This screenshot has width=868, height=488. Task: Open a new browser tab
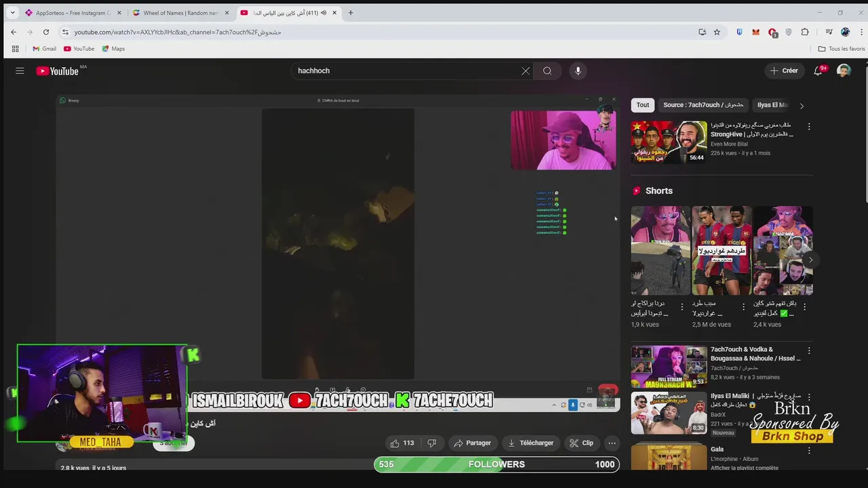point(351,13)
